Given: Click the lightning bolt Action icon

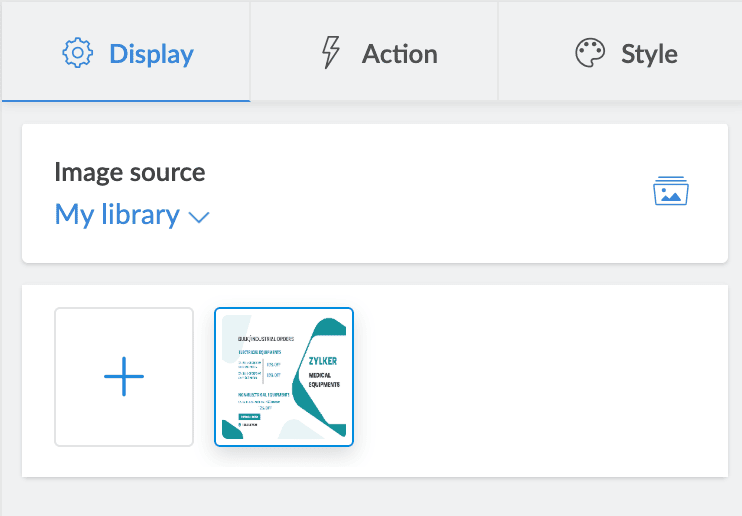Looking at the screenshot, I should [x=330, y=53].
